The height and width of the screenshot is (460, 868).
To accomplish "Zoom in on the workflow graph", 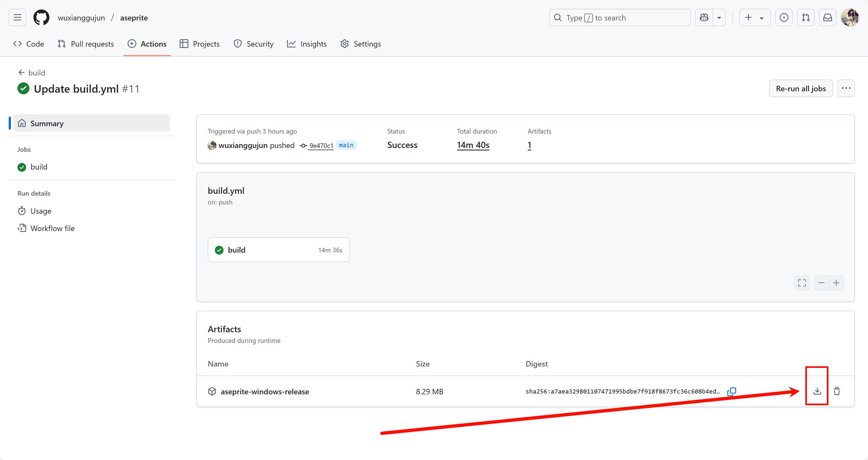I will [x=836, y=283].
